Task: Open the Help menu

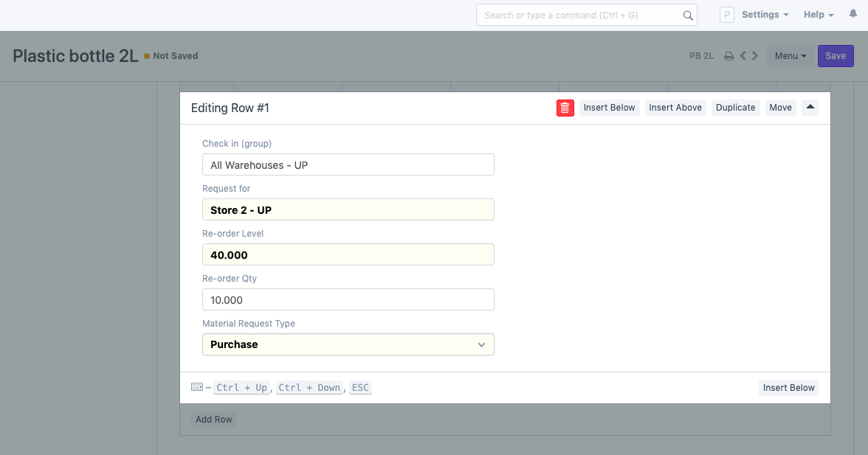Action: 819,15
